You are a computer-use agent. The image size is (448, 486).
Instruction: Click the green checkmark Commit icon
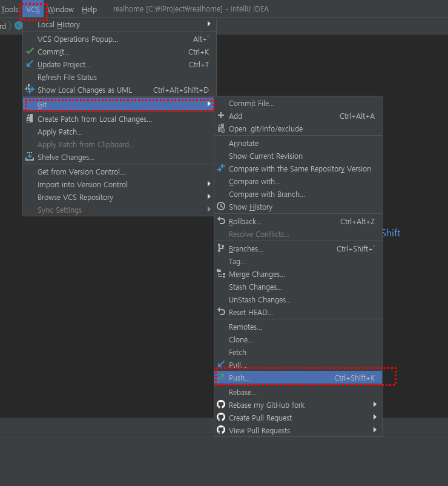click(x=30, y=51)
